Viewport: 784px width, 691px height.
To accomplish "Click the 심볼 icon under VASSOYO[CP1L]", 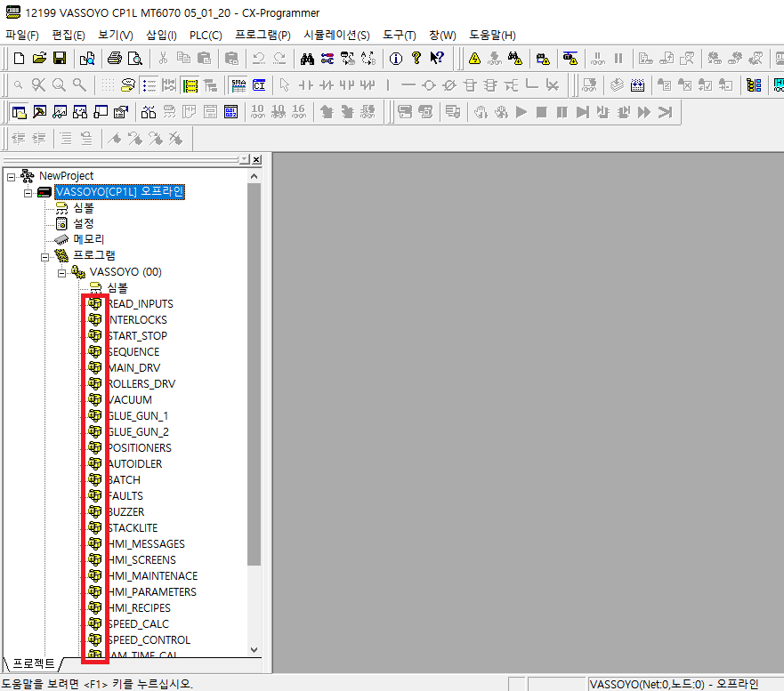I will [61, 208].
